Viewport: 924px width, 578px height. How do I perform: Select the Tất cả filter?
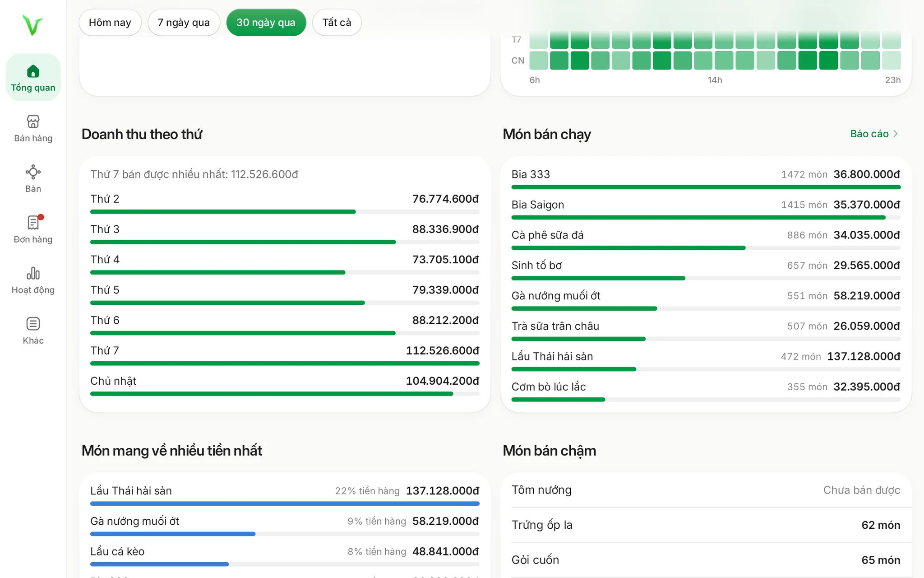337,23
